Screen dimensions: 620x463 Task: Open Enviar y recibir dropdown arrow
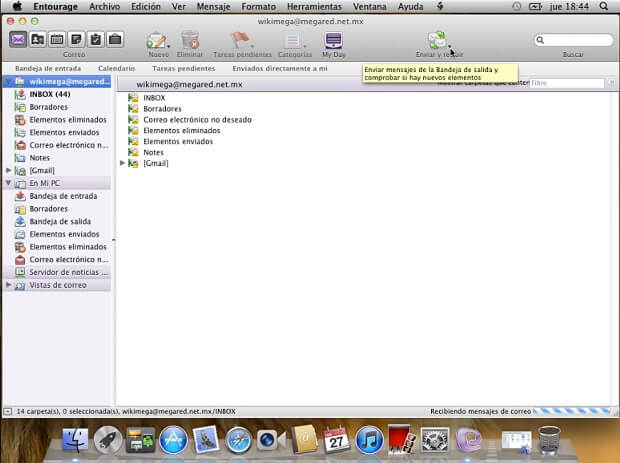click(x=450, y=46)
